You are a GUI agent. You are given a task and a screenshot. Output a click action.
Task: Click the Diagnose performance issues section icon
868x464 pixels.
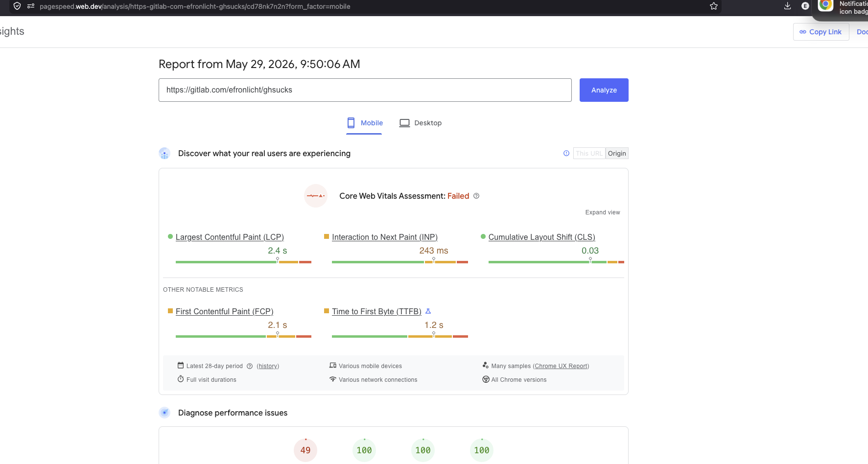164,413
